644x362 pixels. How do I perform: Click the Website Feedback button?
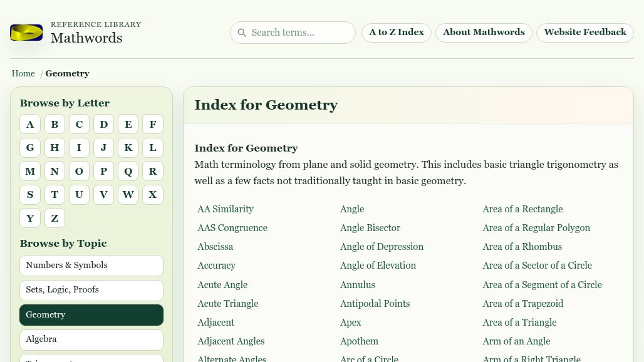584,32
